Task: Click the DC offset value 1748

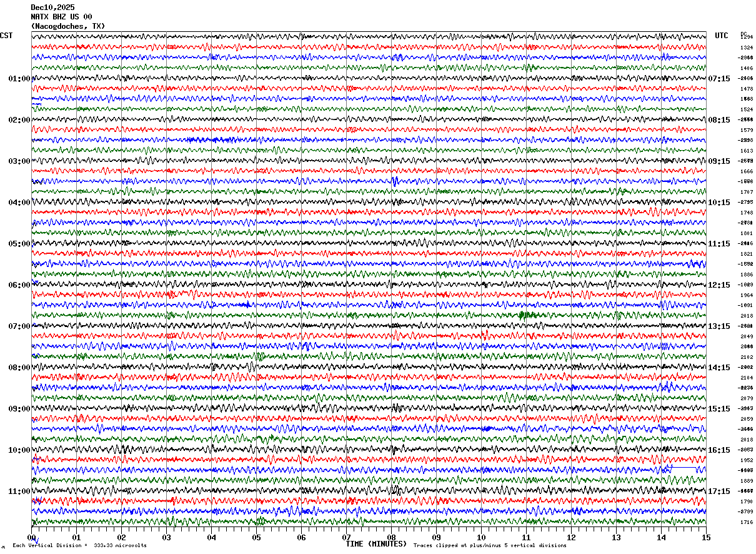Action: (747, 213)
